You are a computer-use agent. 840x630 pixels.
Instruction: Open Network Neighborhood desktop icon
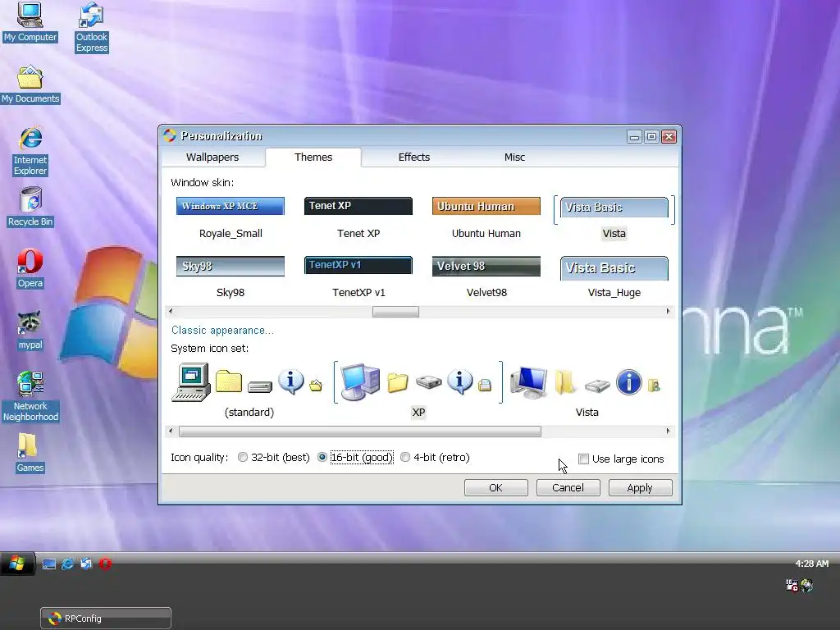coord(30,396)
